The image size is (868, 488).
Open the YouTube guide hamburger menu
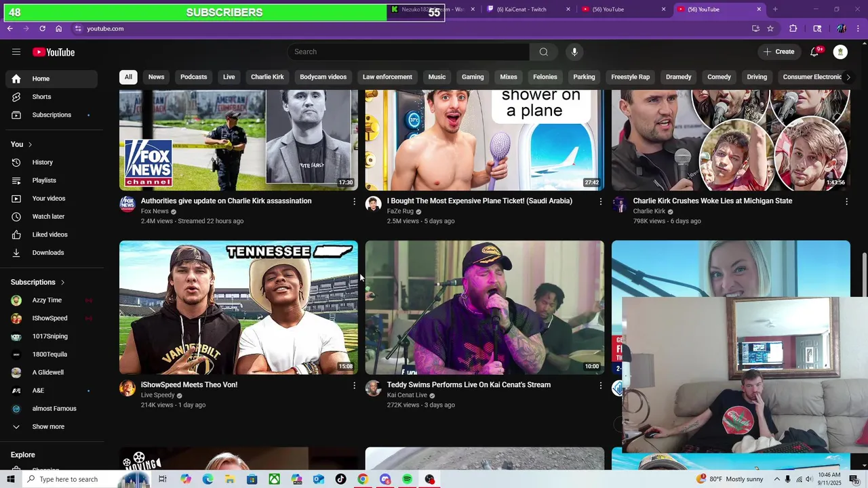(x=16, y=52)
